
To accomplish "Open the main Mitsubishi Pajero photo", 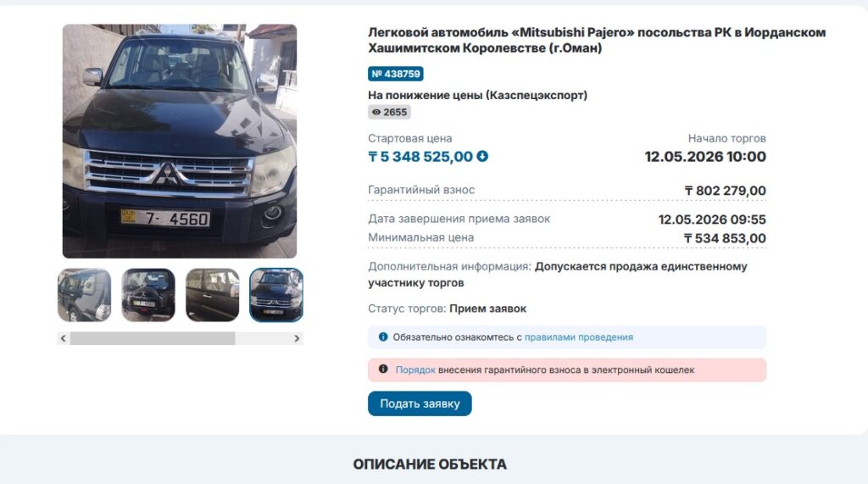I will pos(180,142).
